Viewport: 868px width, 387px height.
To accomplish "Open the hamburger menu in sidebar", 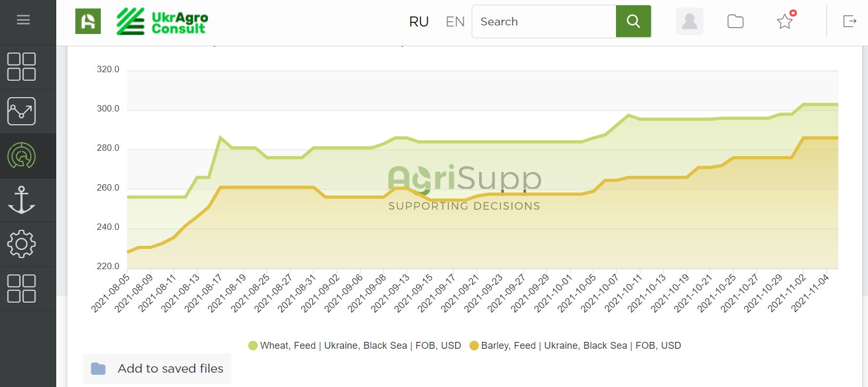I will [x=23, y=20].
